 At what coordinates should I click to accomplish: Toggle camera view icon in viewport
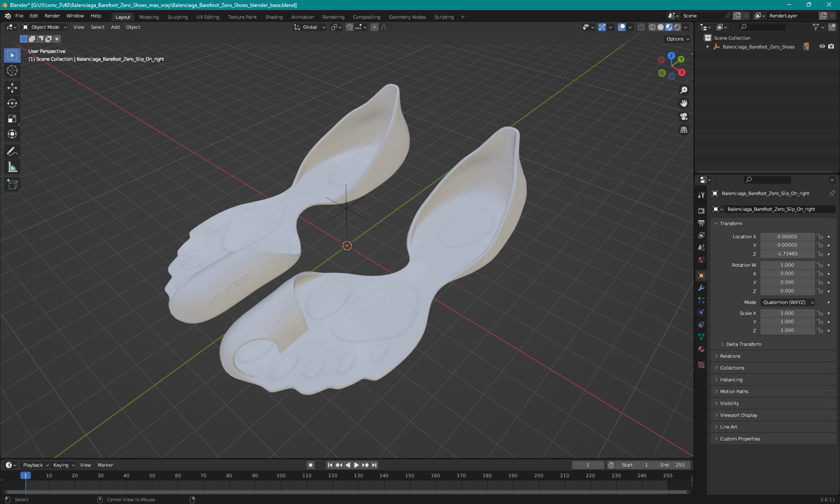[x=684, y=116]
